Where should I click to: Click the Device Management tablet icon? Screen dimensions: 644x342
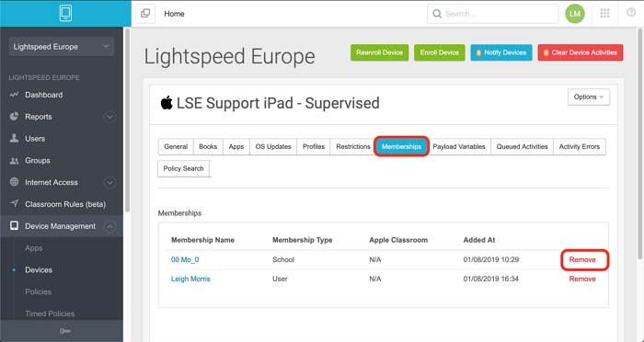(15, 226)
